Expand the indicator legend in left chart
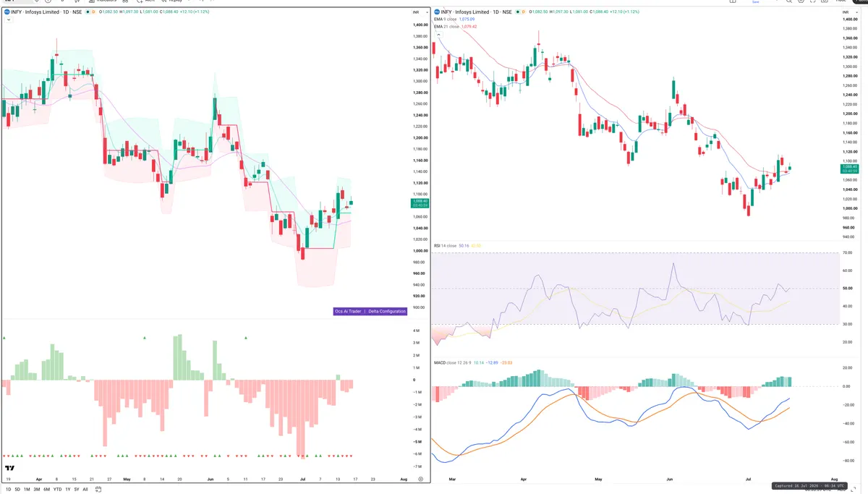This screenshot has width=868, height=494. tap(7, 20)
